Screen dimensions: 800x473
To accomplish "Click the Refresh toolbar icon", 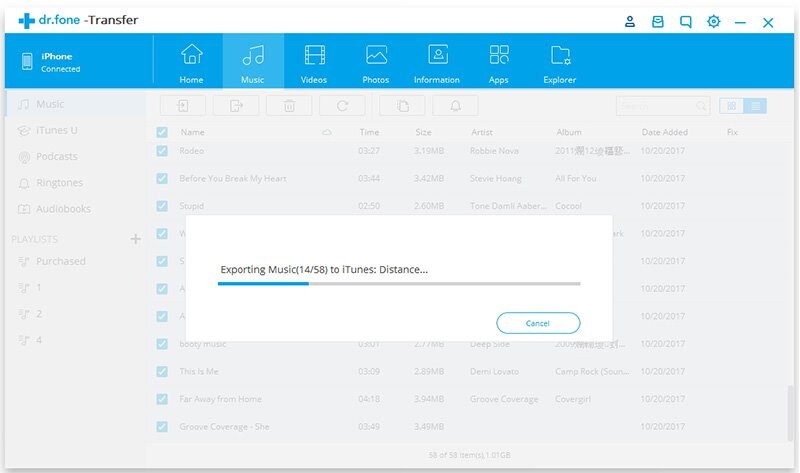I will coord(342,106).
